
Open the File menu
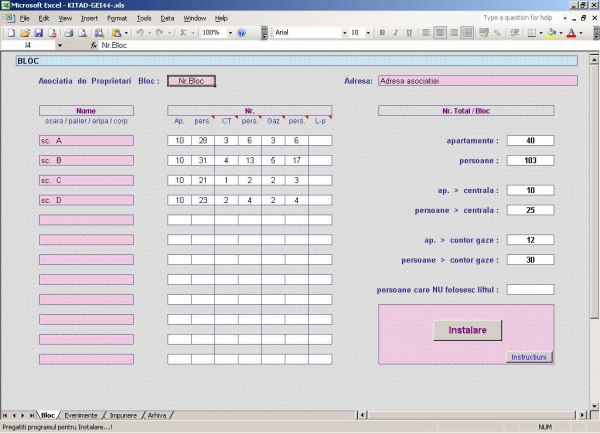click(x=24, y=18)
